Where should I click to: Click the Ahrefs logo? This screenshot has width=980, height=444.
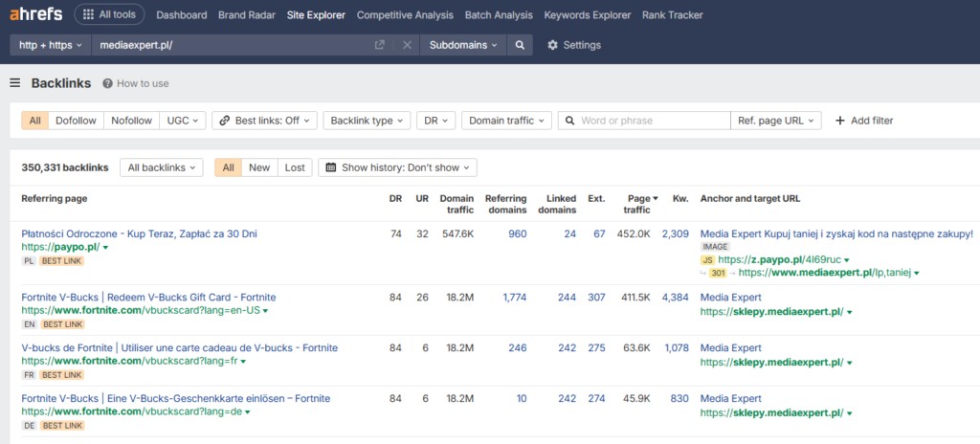[x=36, y=15]
